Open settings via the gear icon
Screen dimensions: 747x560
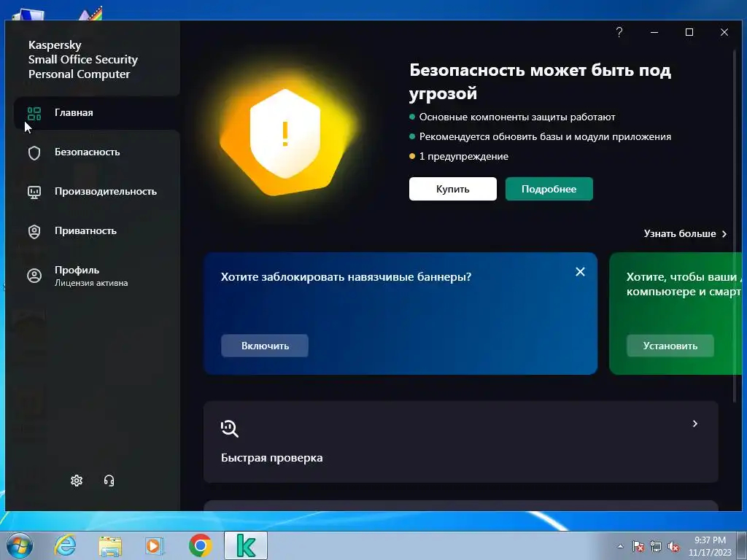point(77,481)
